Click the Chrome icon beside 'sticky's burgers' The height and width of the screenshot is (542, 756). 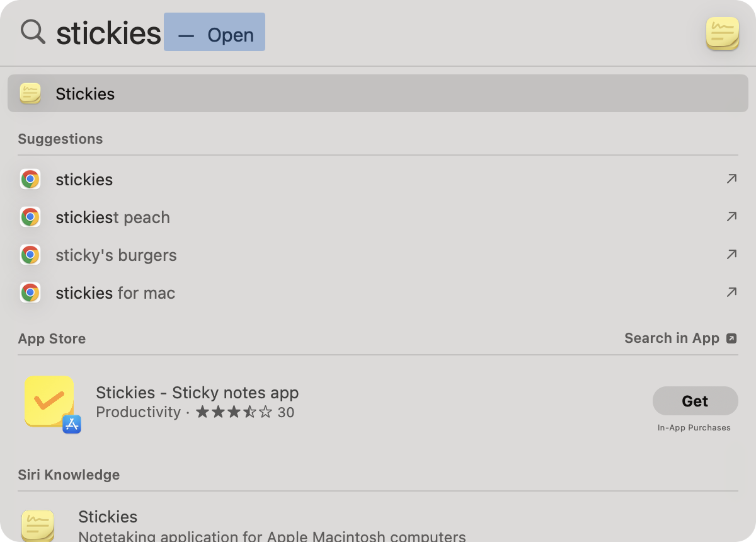30,255
